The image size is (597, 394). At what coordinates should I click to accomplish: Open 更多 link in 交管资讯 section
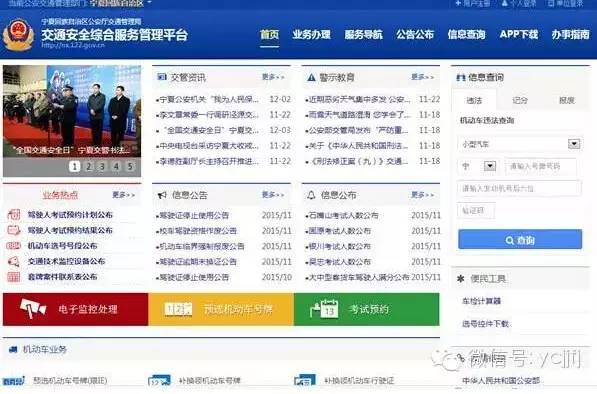point(273,77)
